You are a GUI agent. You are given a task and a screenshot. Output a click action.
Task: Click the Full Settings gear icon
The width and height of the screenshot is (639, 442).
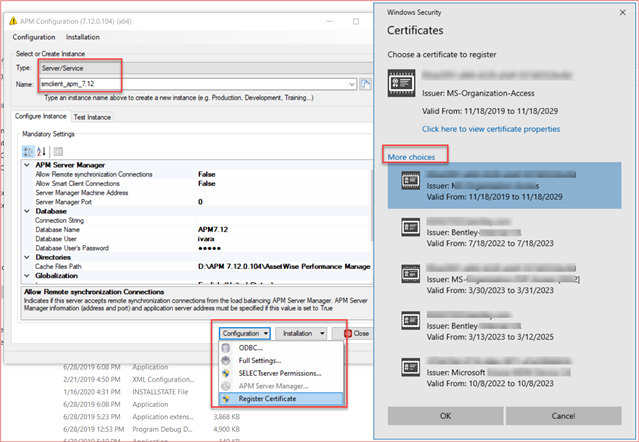(x=226, y=361)
